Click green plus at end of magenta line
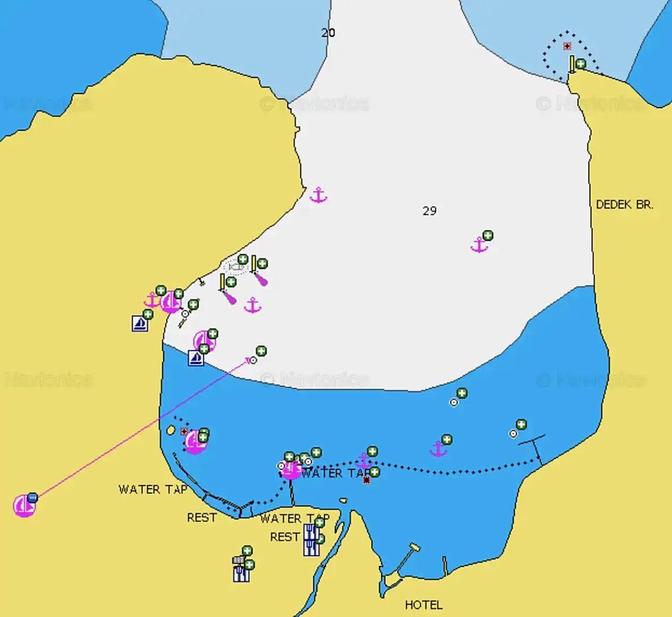This screenshot has width=672, height=617. pyautogui.click(x=261, y=351)
